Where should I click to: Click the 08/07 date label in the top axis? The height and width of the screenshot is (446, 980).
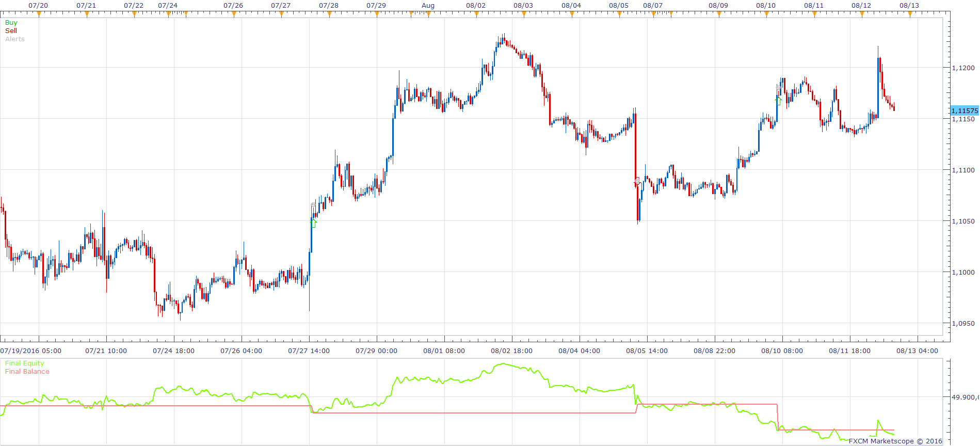pyautogui.click(x=653, y=6)
